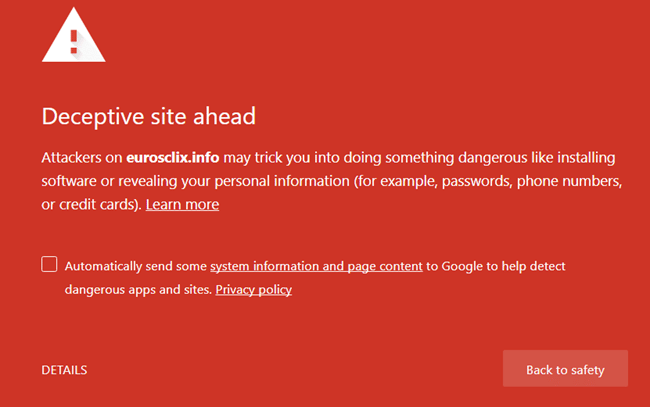Click the '(for example,' parenthetical text
The height and width of the screenshot is (407, 650).
[396, 181]
